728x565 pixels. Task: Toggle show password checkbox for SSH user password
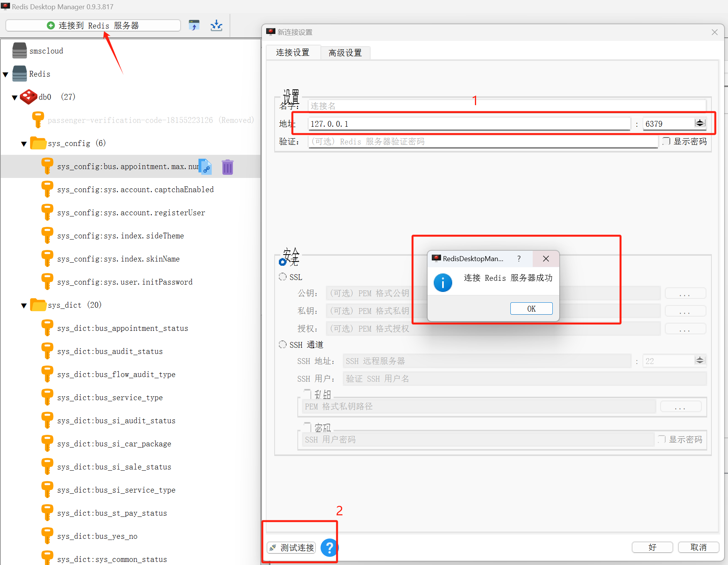pyautogui.click(x=662, y=439)
